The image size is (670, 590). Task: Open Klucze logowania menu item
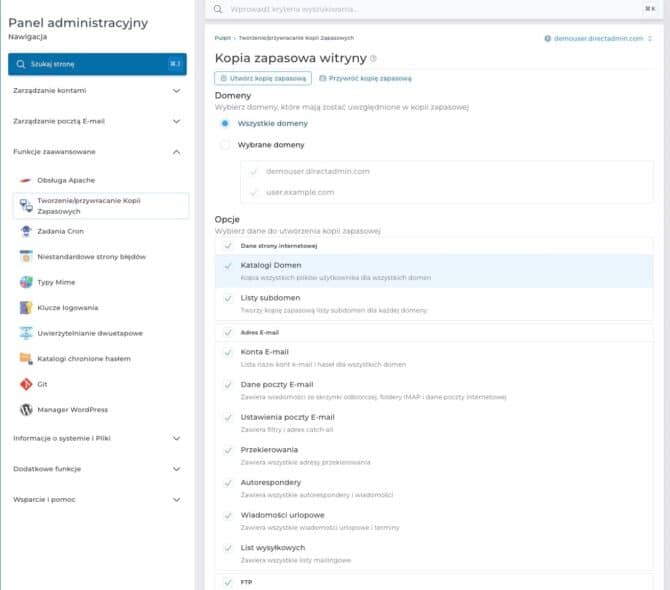(x=68, y=308)
